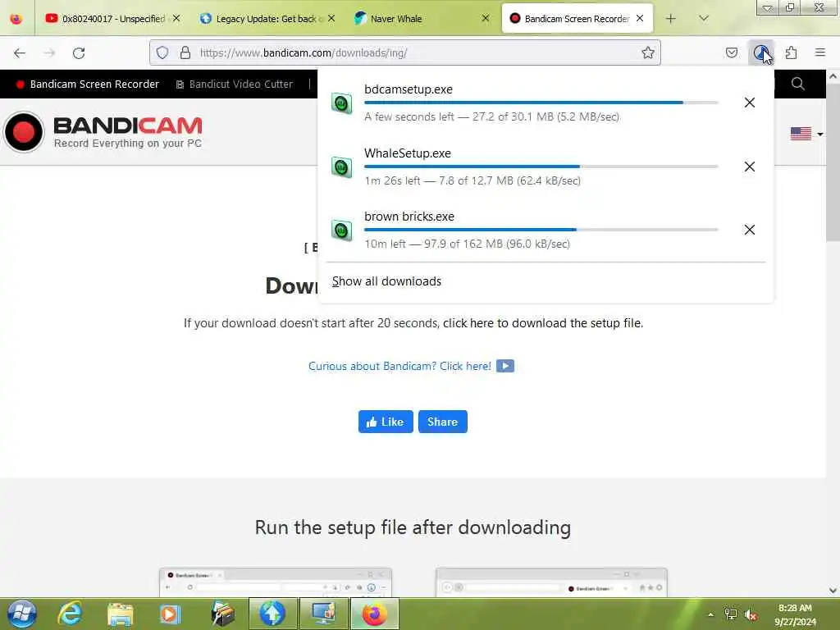Close the Naver Whale tab

[x=486, y=18]
